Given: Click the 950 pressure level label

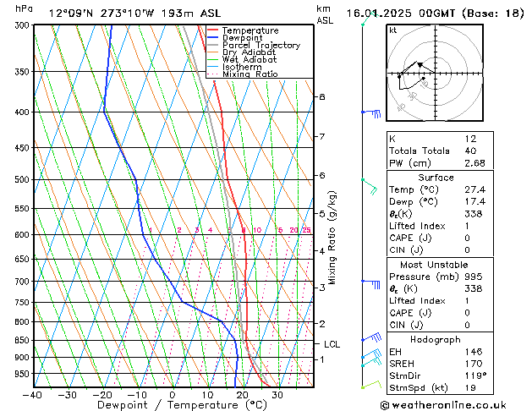Looking at the screenshot, I should click(24, 374).
